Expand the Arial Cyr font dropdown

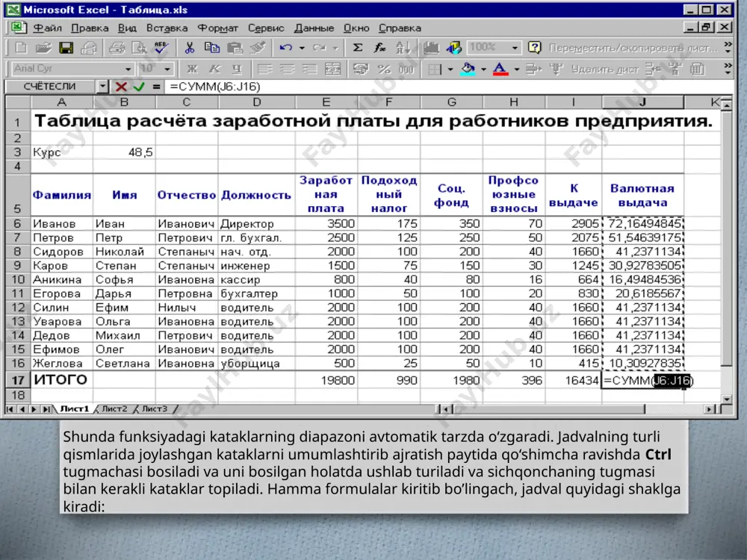pos(128,69)
